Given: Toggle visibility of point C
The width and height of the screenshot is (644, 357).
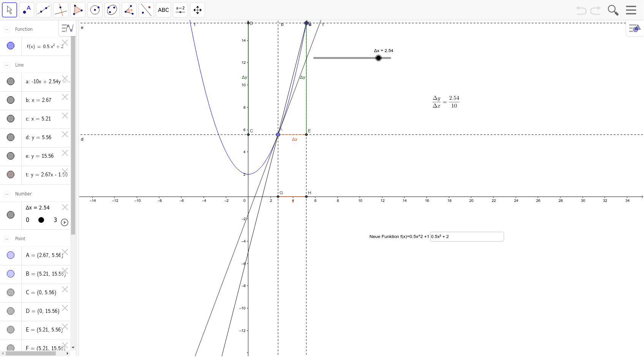Looking at the screenshot, I should point(11,292).
